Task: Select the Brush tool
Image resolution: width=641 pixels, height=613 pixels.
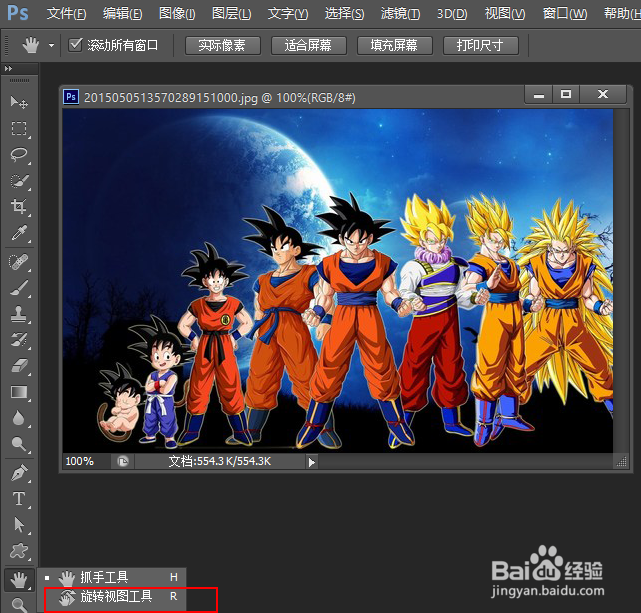Action: [19, 288]
